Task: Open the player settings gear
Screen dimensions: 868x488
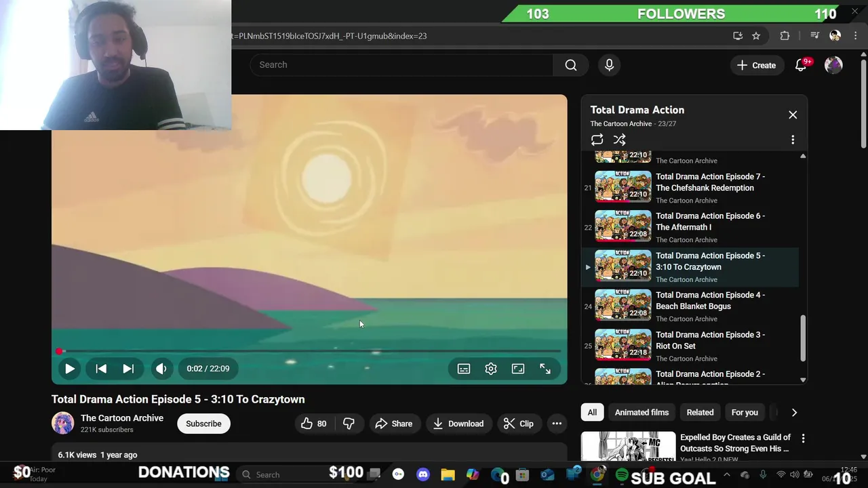Action: click(x=491, y=369)
